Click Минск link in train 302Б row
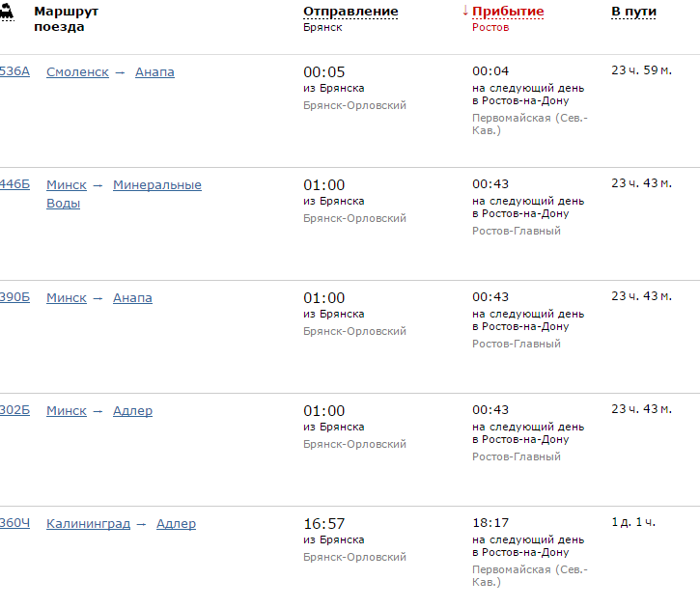This screenshot has height=608, width=700. coord(67,411)
